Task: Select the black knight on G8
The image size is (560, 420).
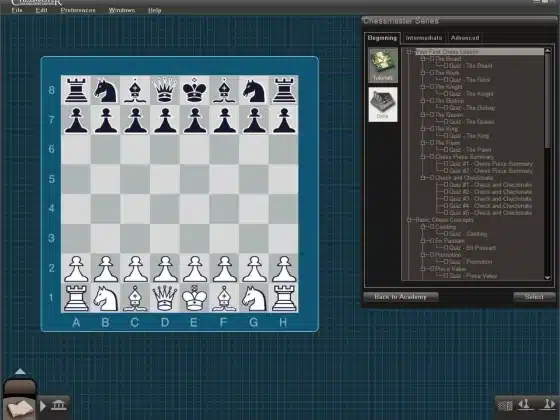Action: click(x=254, y=90)
